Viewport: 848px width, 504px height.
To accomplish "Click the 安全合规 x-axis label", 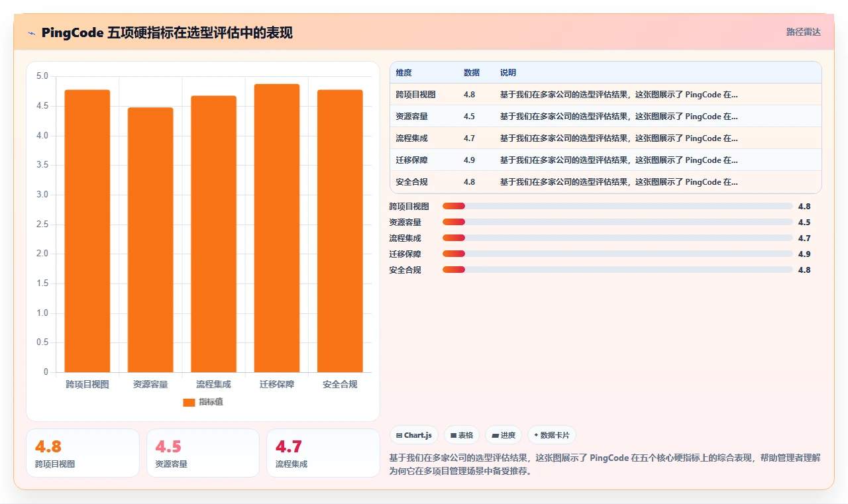I will coord(340,384).
